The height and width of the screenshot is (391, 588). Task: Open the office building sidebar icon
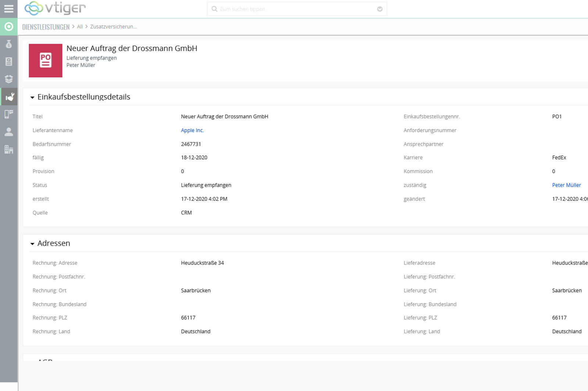click(9, 149)
